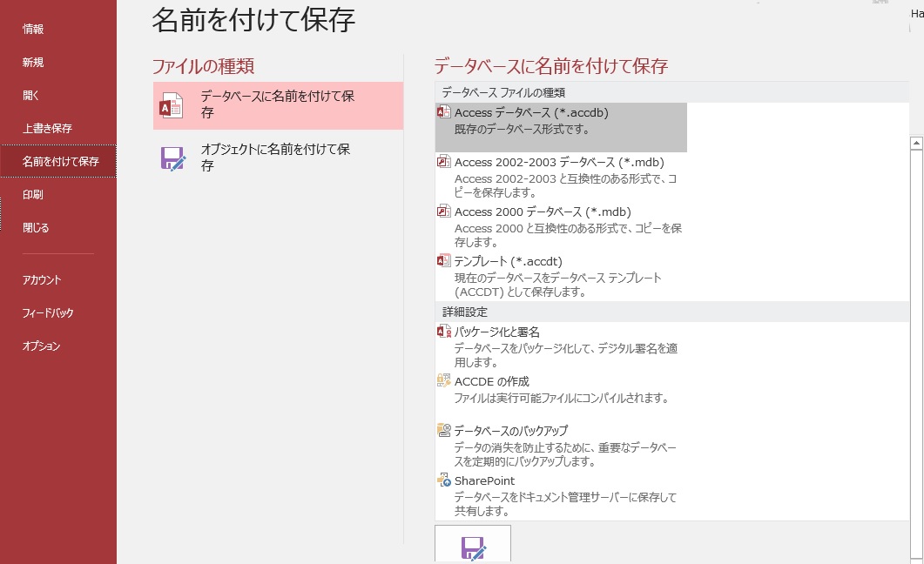Image resolution: width=924 pixels, height=564 pixels.
Task: Click the パッケージ化と署名 icon
Action: pos(444,332)
